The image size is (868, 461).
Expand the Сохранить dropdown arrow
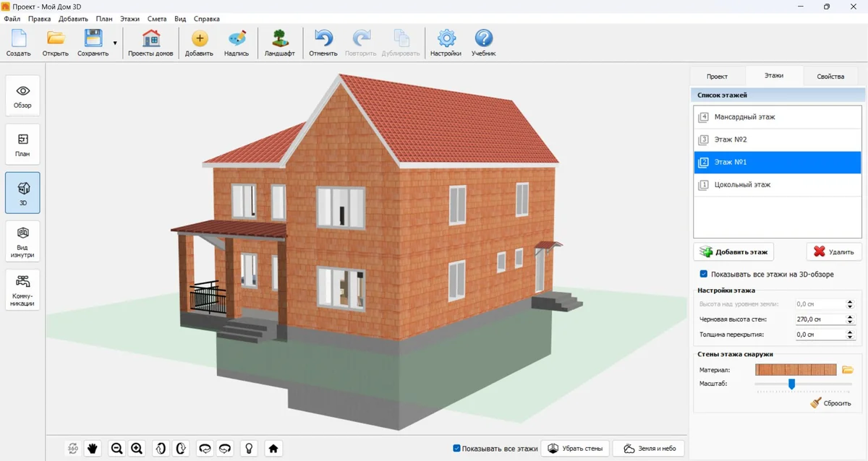115,43
